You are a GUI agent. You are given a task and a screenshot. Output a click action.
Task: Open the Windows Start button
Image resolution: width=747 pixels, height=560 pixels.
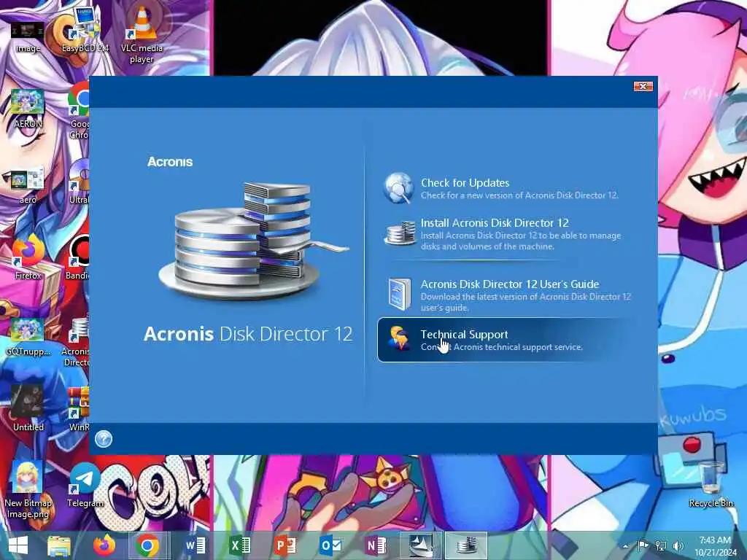point(18,545)
